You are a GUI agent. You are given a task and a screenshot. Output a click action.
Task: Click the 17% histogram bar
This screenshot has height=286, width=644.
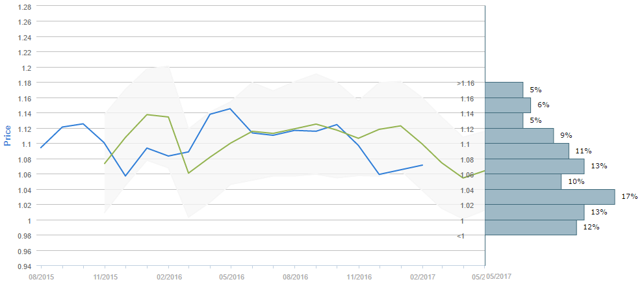(550, 197)
